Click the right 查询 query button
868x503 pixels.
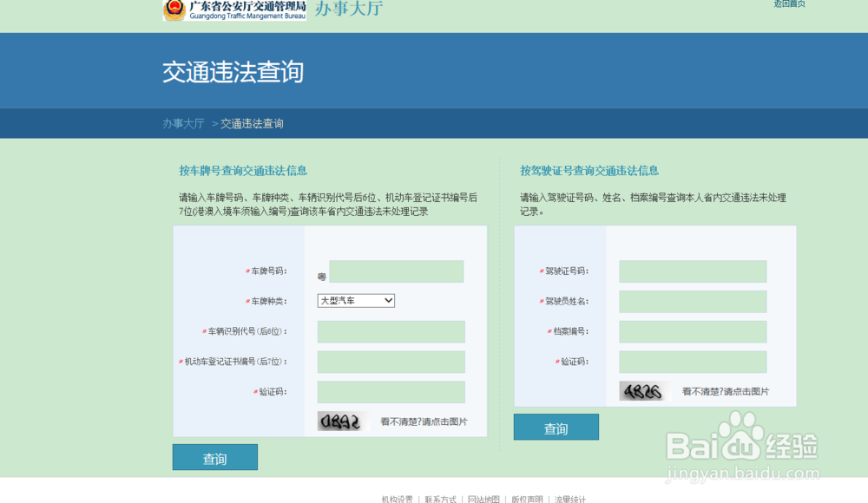pyautogui.click(x=556, y=427)
